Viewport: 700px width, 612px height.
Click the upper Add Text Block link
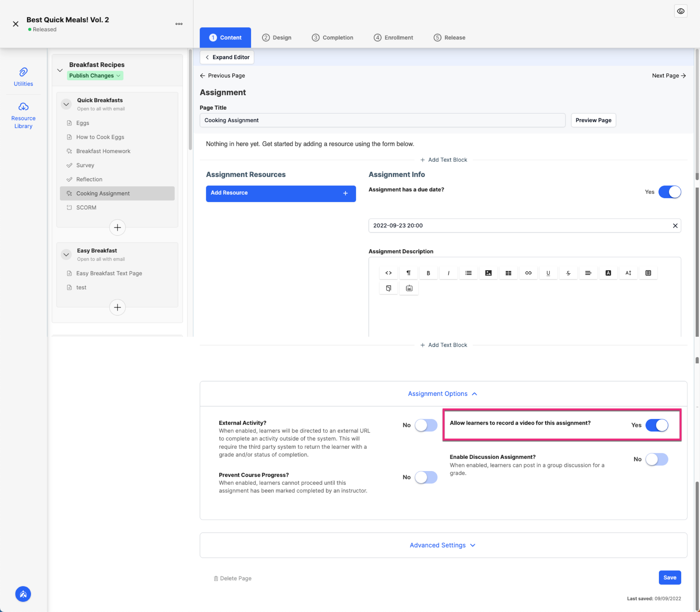tap(443, 160)
